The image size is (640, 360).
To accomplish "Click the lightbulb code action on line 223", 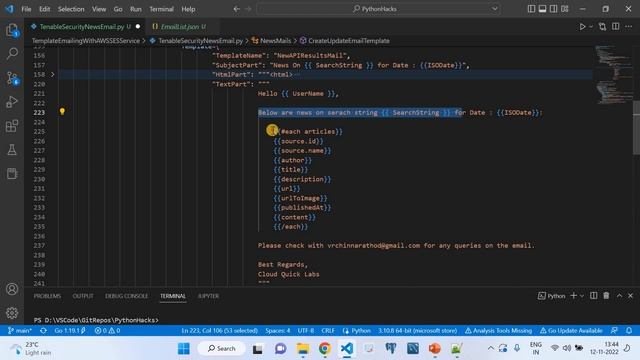I will tap(62, 111).
